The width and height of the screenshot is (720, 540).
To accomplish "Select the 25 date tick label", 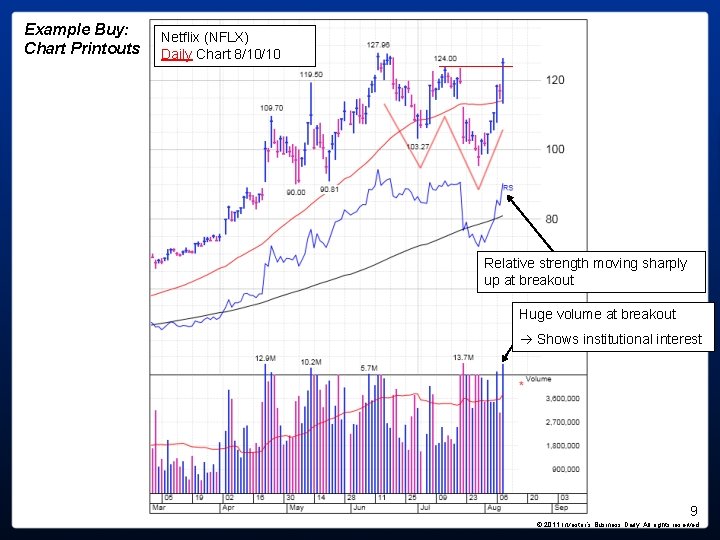I will pos(412,498).
